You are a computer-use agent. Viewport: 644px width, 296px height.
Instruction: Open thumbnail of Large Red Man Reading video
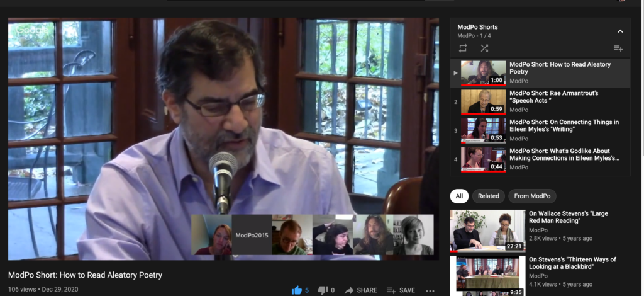[x=487, y=231]
